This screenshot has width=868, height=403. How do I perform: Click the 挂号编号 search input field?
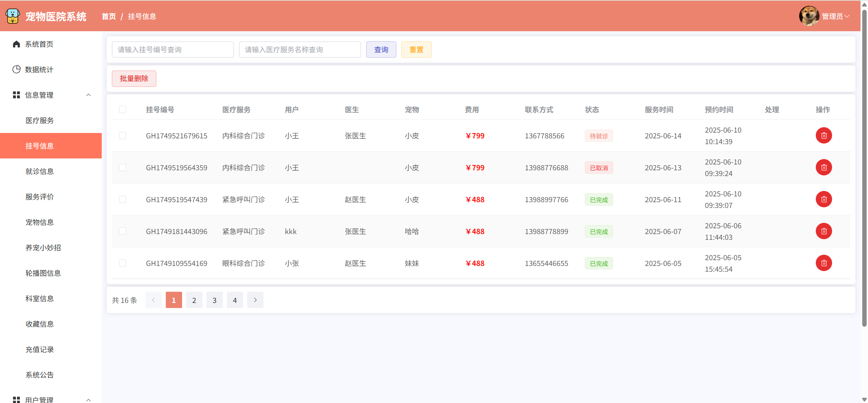(x=173, y=50)
